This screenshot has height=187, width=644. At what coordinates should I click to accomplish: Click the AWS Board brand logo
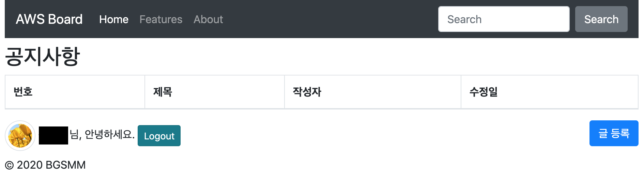[49, 19]
